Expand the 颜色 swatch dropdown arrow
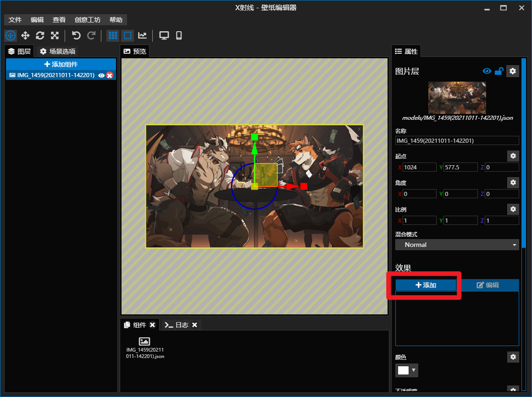532x397 pixels. coord(414,370)
